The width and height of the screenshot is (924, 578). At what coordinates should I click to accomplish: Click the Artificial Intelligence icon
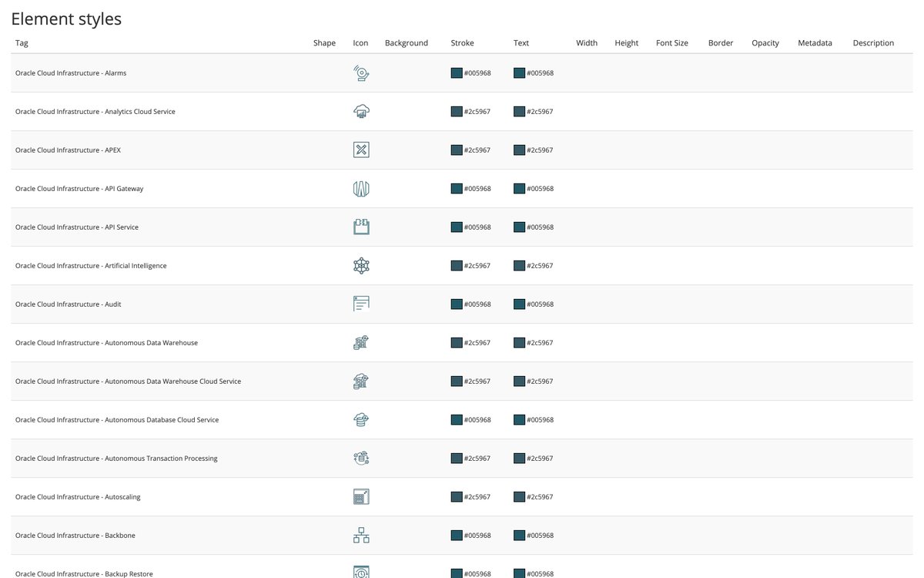[361, 266]
